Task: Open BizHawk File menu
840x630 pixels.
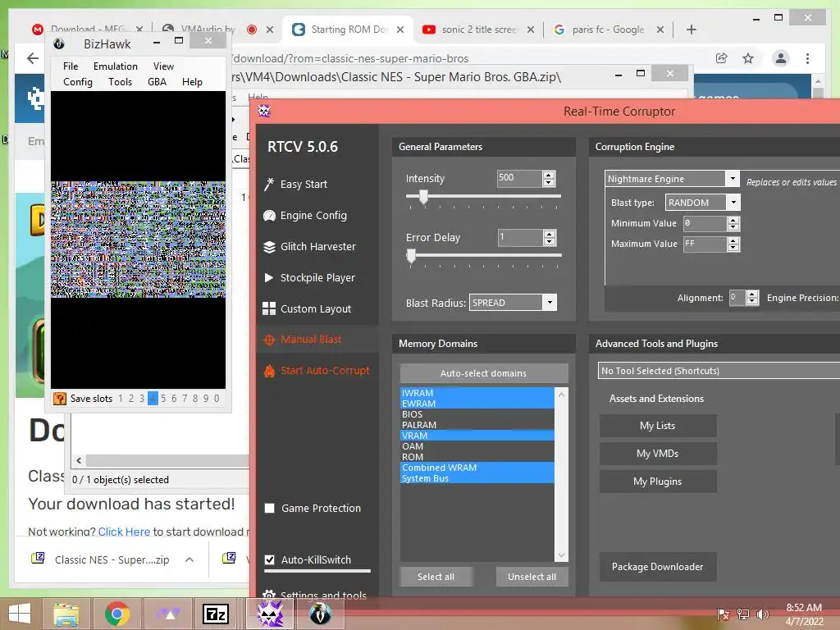Action: pyautogui.click(x=71, y=66)
